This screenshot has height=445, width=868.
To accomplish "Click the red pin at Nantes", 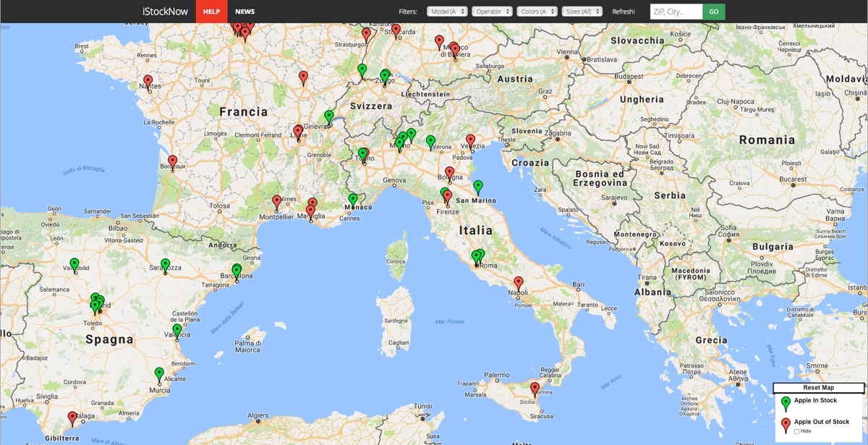I will tap(148, 82).
